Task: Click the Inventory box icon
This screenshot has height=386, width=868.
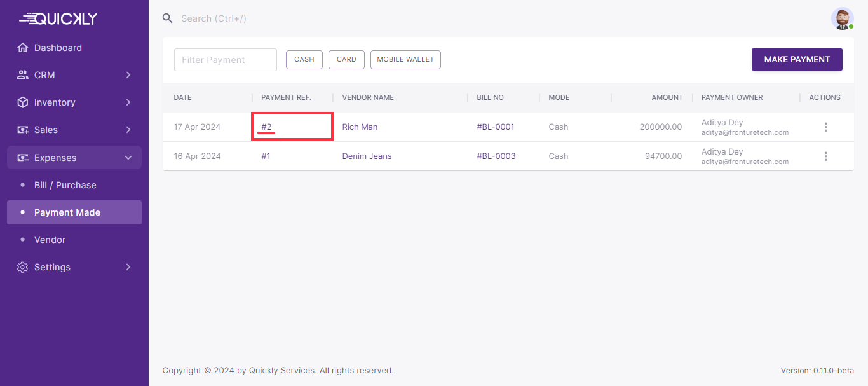Action: point(23,102)
